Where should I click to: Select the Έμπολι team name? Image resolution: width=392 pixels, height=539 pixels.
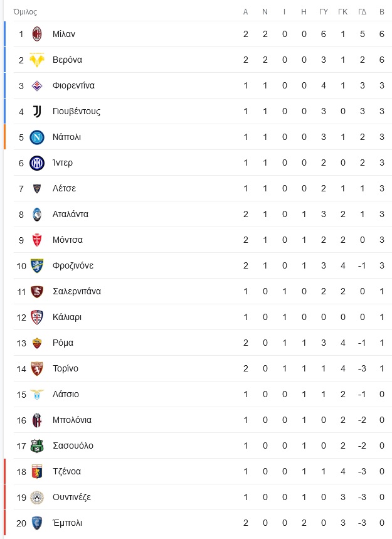(67, 523)
